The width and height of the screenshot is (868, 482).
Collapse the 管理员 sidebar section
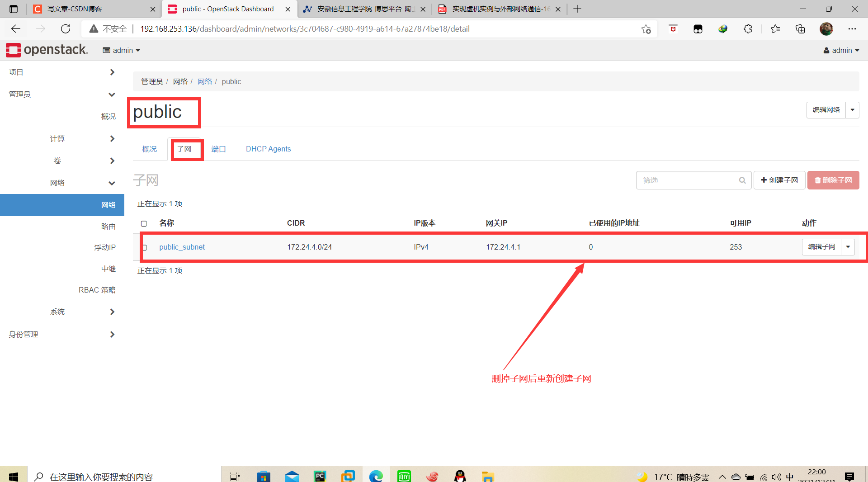(x=62, y=95)
